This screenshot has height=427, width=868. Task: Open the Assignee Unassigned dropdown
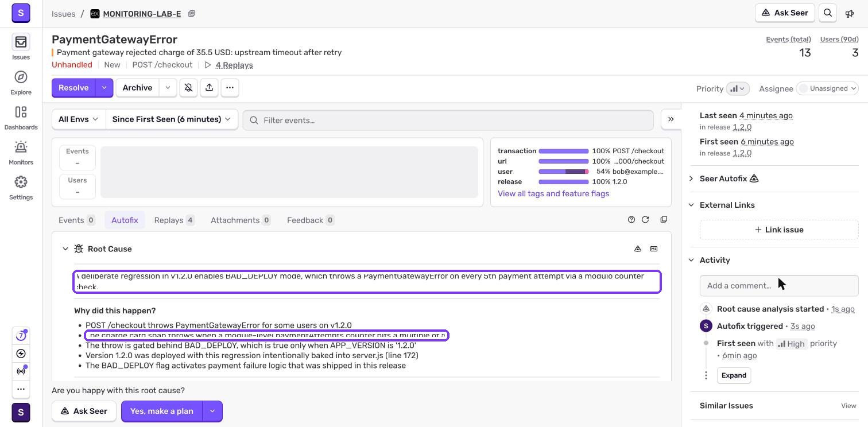coord(827,88)
